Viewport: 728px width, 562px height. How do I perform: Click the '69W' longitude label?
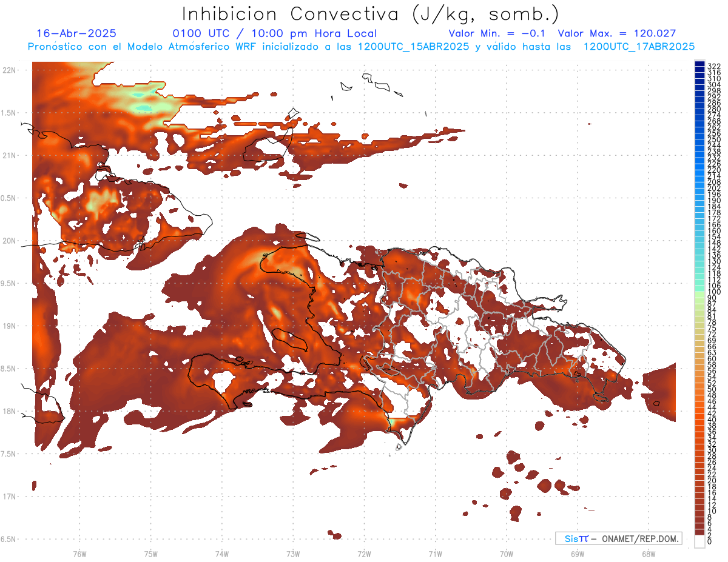tap(578, 554)
